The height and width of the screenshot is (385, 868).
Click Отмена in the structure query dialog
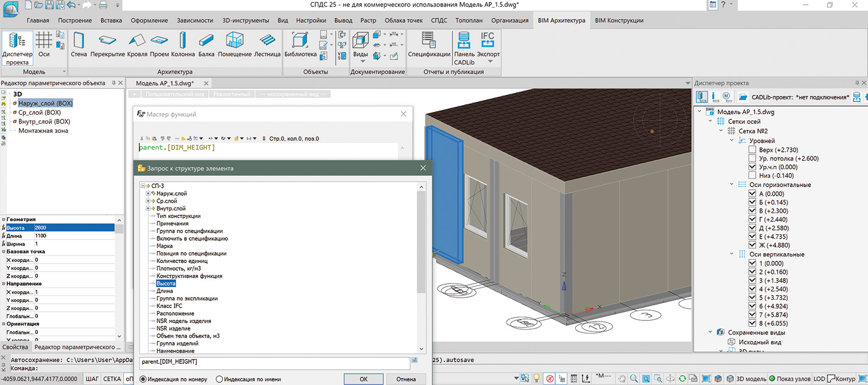click(x=406, y=379)
